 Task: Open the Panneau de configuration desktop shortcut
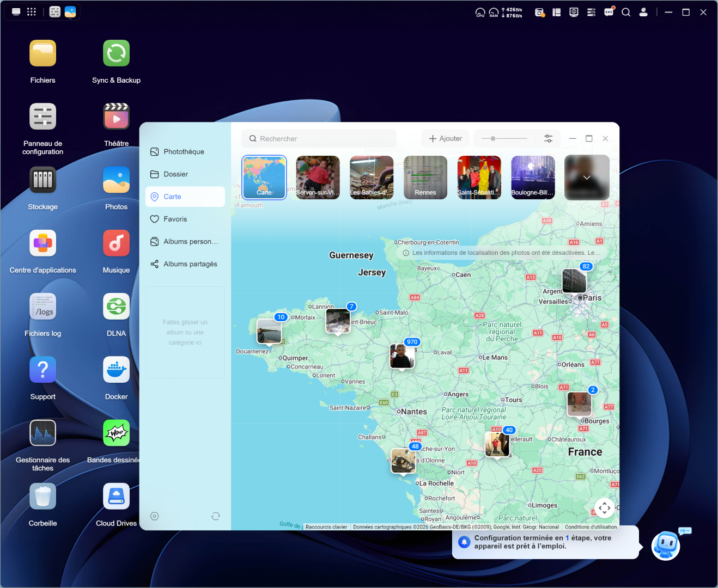[42, 117]
